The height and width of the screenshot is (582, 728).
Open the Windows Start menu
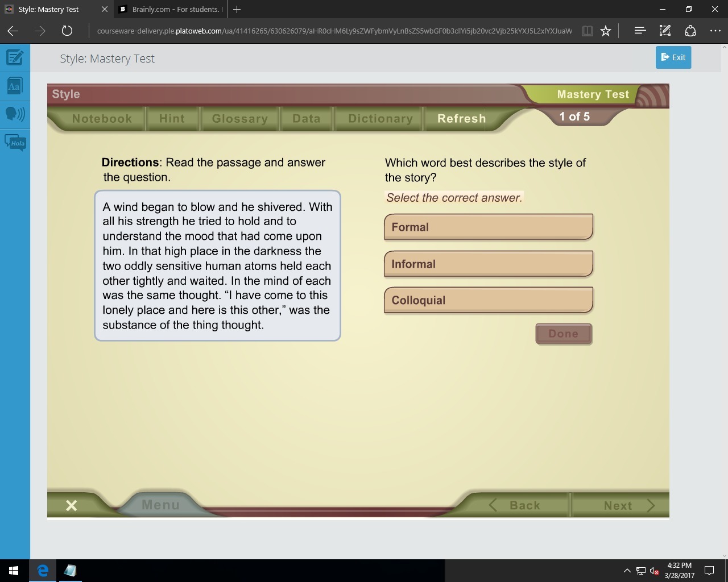coord(14,571)
